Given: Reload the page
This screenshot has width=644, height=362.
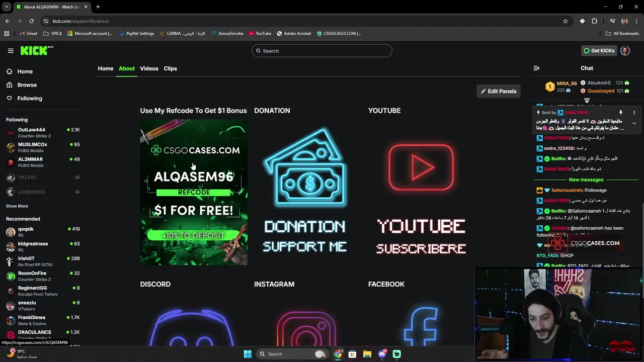Looking at the screenshot, I should (x=31, y=21).
